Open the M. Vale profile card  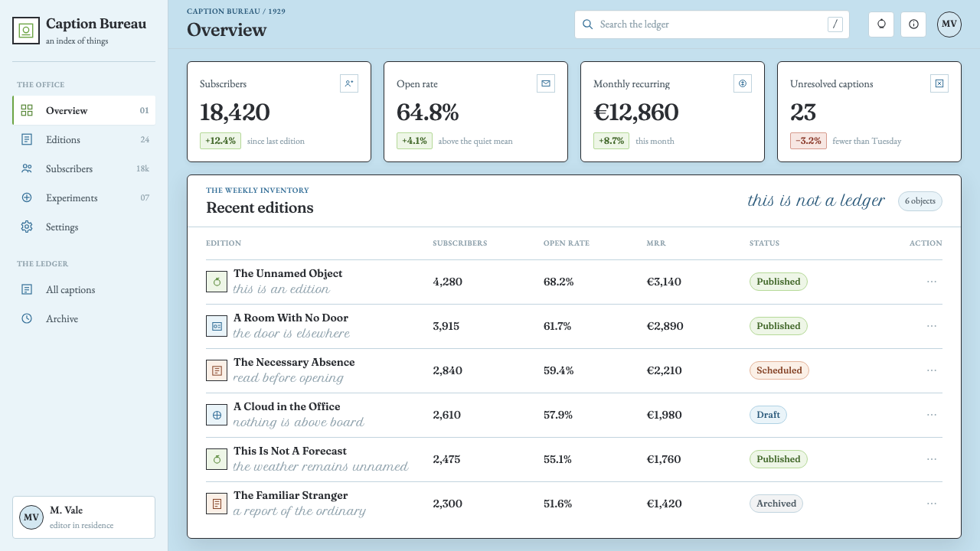[84, 517]
